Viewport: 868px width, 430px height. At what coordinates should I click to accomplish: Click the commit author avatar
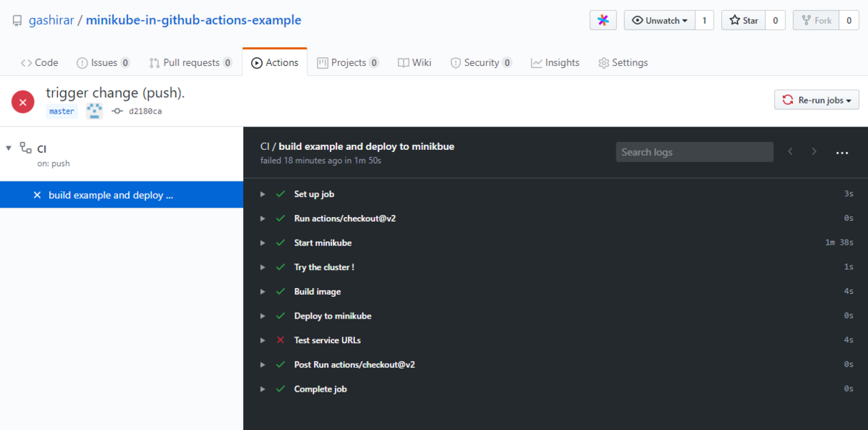pyautogui.click(x=94, y=111)
